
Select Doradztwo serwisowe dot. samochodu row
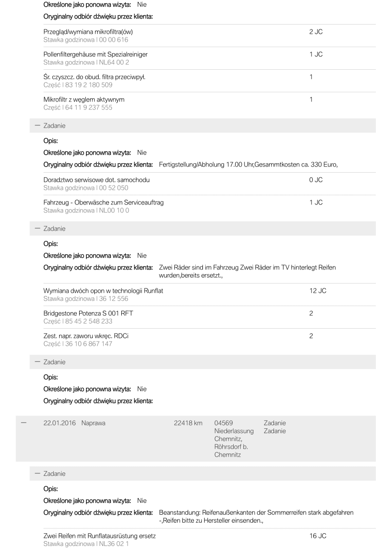210,184
